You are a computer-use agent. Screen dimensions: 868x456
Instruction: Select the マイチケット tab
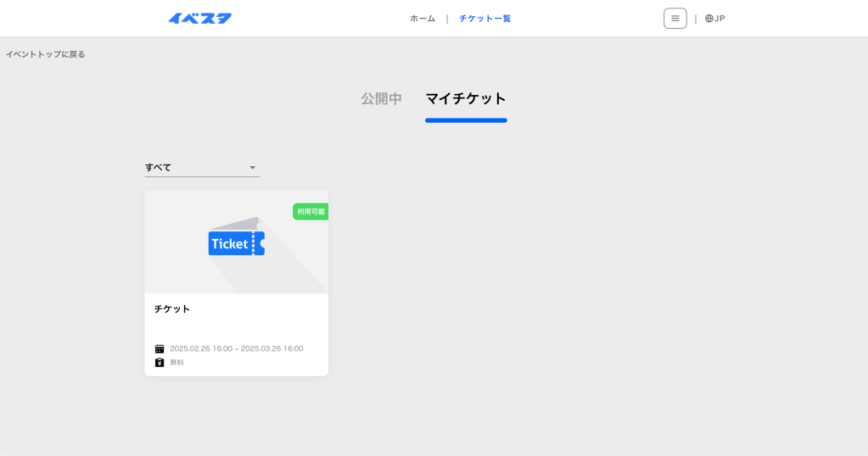pos(466,98)
